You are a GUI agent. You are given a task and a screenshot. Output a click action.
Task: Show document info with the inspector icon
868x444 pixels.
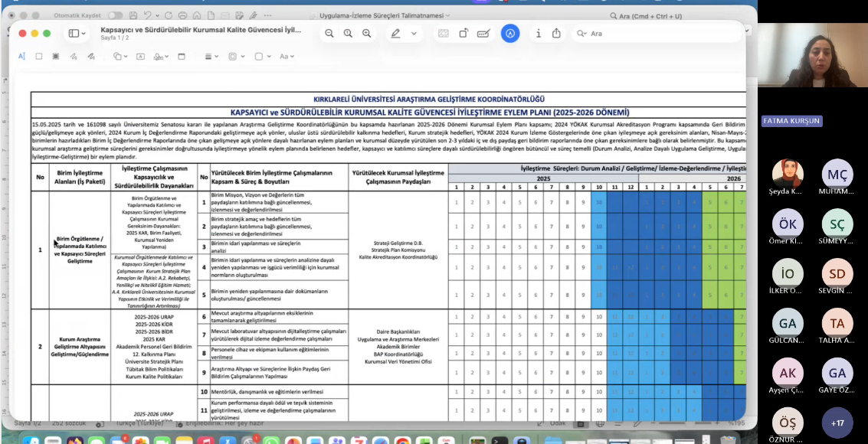click(539, 34)
